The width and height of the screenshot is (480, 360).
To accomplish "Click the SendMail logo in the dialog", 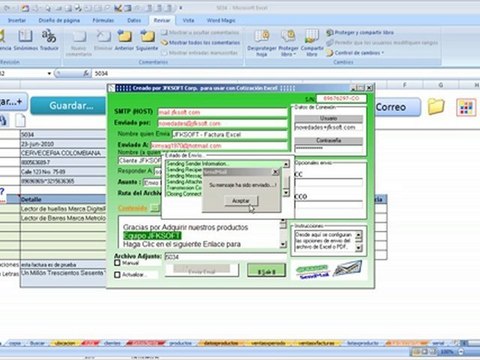I will (312, 272).
